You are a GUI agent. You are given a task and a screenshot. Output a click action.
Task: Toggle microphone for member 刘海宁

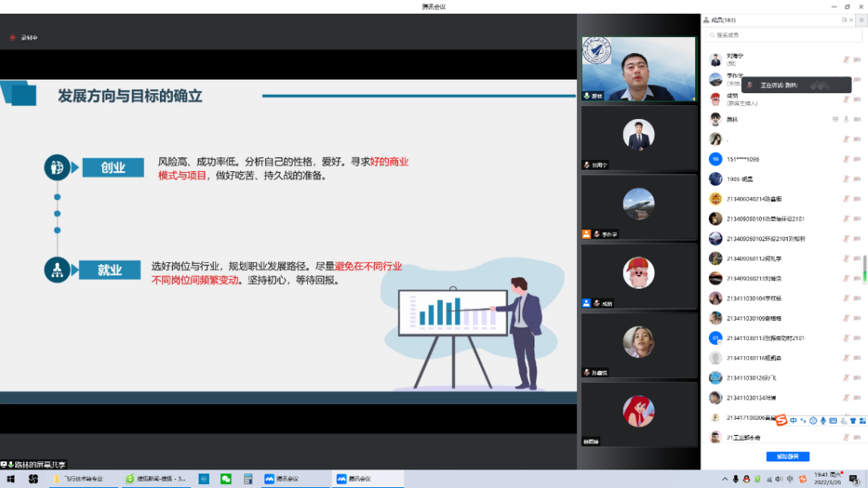tap(845, 59)
